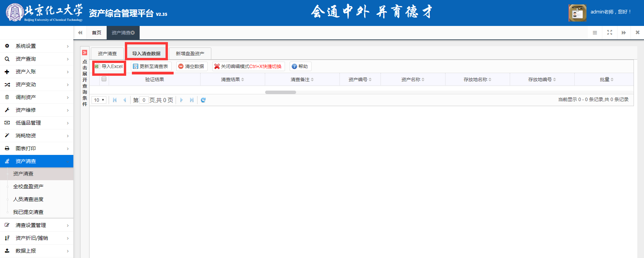Expand the 系统设置 sidebar menu

[x=37, y=46]
